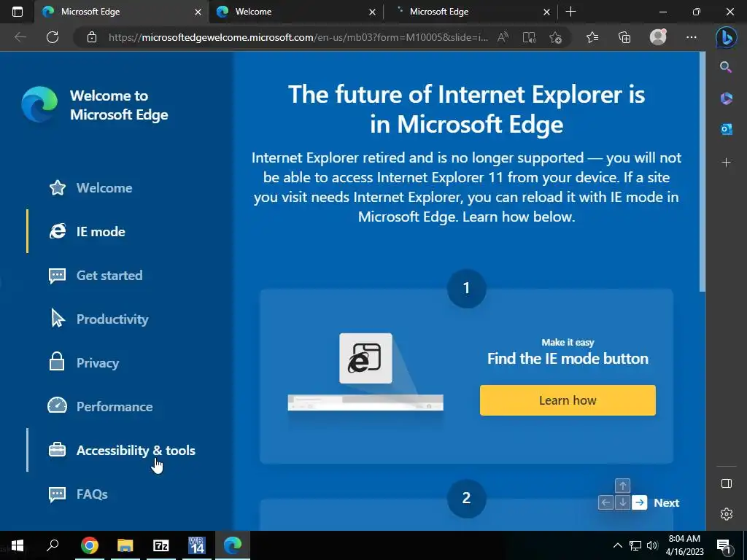Screen dimensions: 747x560
Task: Show hidden tray icons
Action: (x=617, y=545)
